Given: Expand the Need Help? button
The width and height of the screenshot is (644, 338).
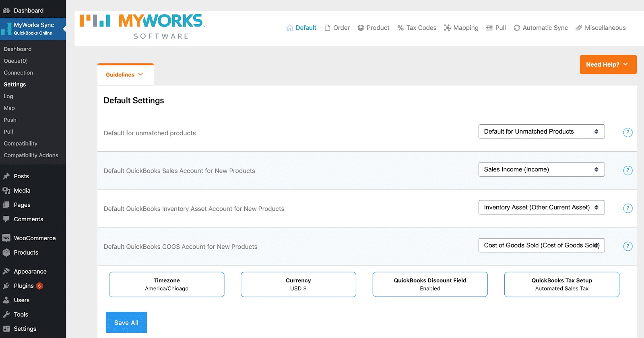Looking at the screenshot, I should point(608,64).
